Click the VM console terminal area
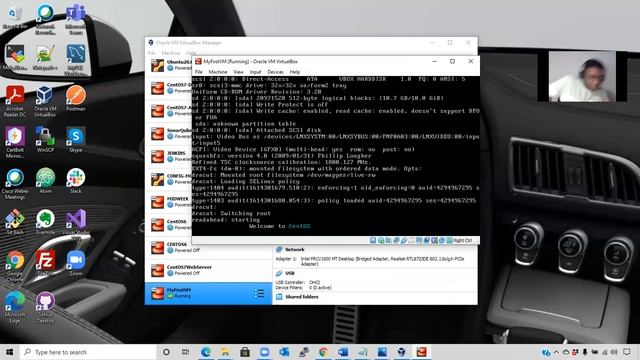 coord(336,156)
